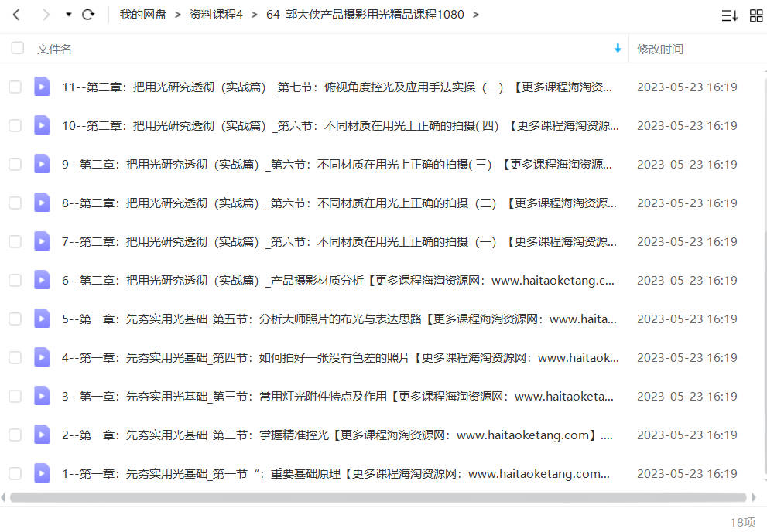Select file name 11--第二章 第七节 俯视角度控光
767x532 pixels.
pyautogui.click(x=337, y=87)
